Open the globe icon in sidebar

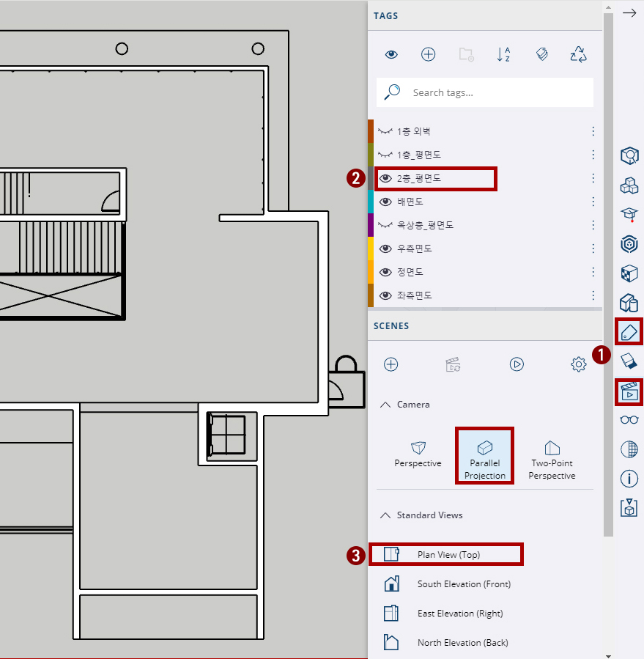point(629,449)
